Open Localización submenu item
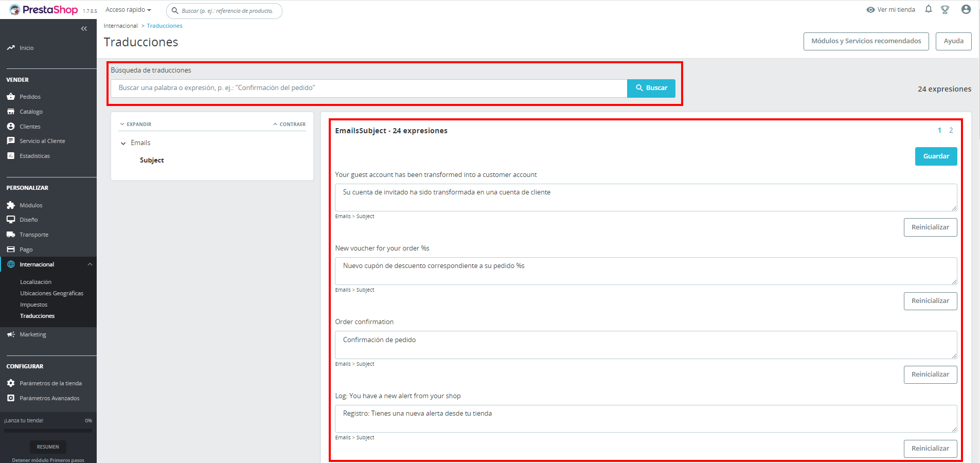The width and height of the screenshot is (980, 463). [36, 282]
